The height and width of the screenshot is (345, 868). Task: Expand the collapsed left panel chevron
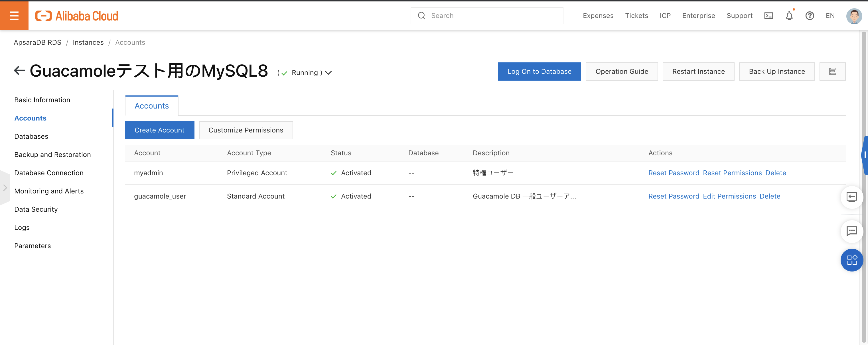click(x=5, y=188)
